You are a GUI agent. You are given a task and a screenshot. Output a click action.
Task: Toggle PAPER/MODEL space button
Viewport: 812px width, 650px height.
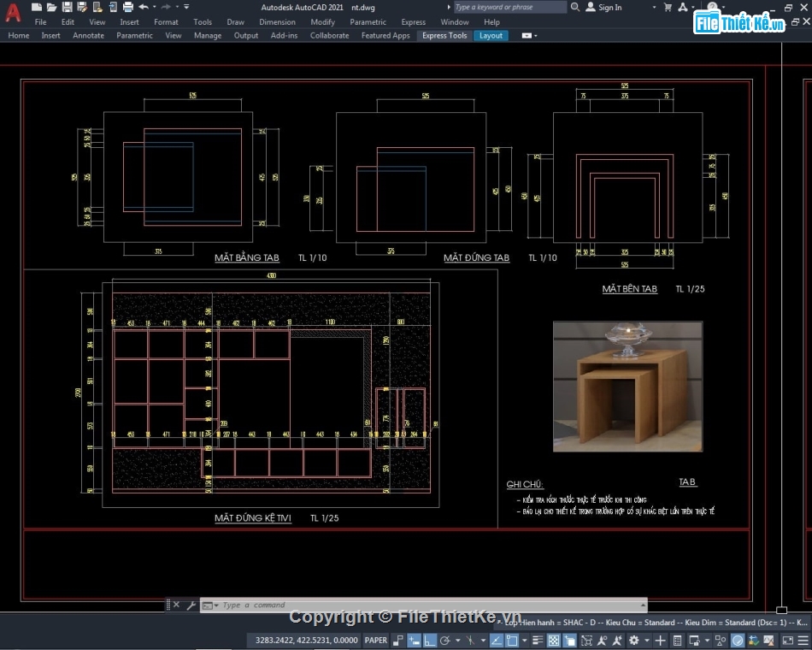click(376, 640)
